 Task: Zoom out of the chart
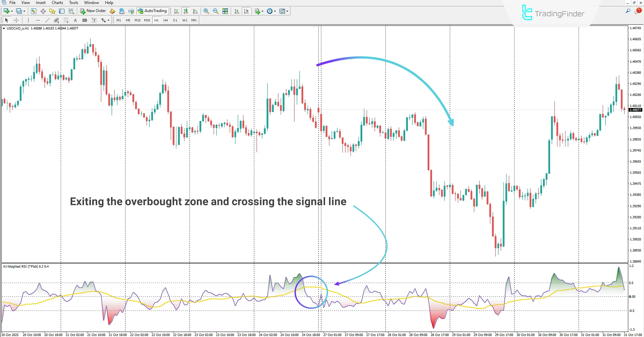click(216, 11)
